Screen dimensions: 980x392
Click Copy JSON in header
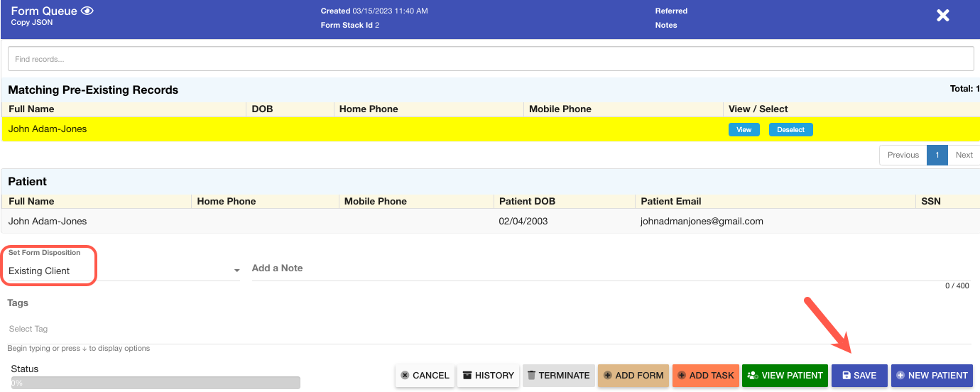pos(32,23)
